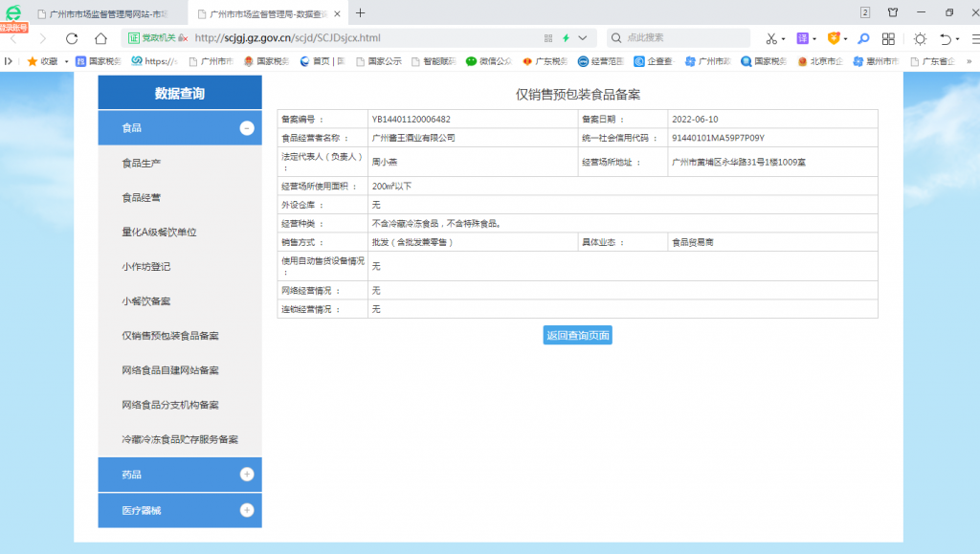Image resolution: width=980 pixels, height=554 pixels.
Task: Open the 北京市企 bookmark
Action: tap(820, 61)
